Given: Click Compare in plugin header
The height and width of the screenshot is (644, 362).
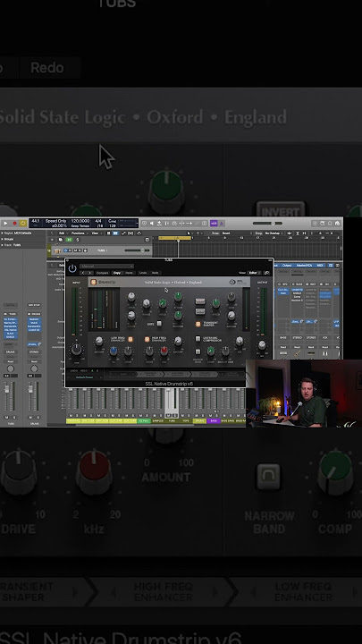Looking at the screenshot, I should point(102,273).
